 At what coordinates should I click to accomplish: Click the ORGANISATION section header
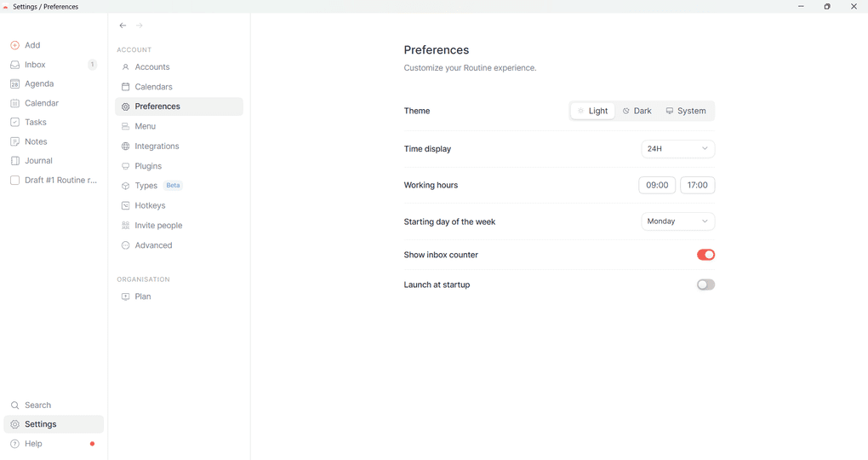pyautogui.click(x=143, y=279)
